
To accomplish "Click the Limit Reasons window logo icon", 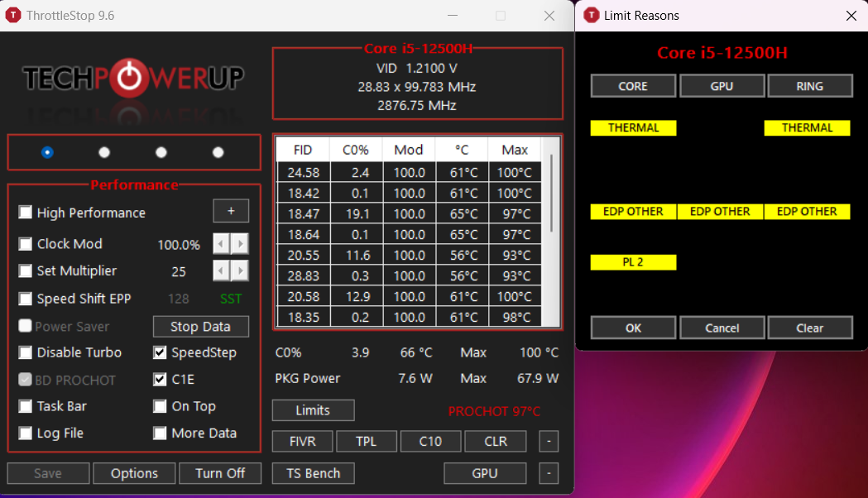I will [591, 15].
